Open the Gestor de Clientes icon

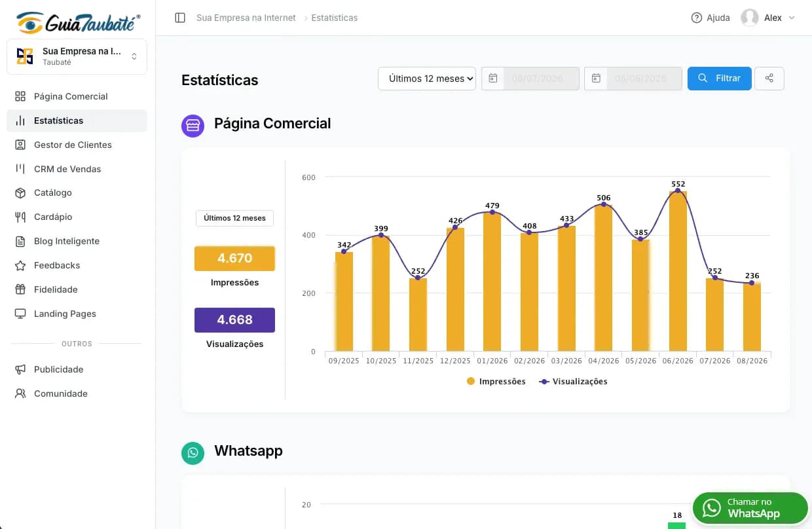tap(20, 145)
